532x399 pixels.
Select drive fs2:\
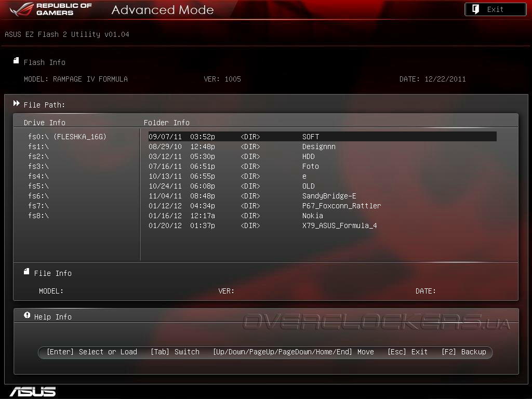tap(38, 156)
